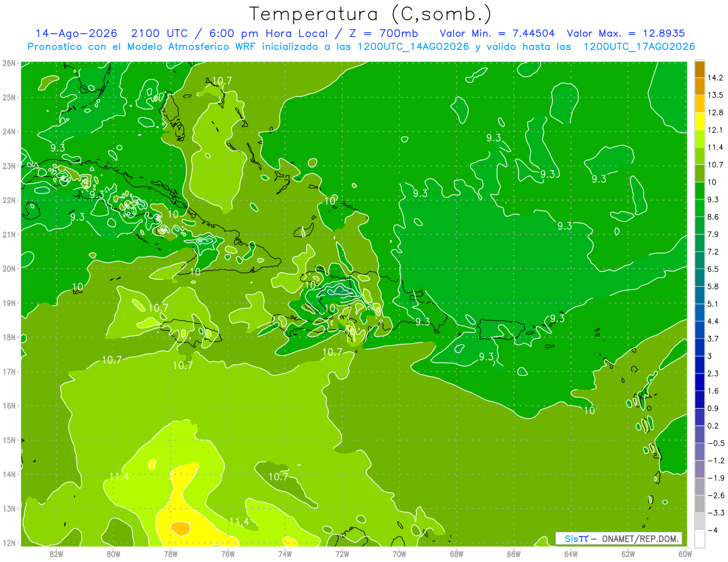The width and height of the screenshot is (728, 562).
Task: Click the 'Valor Max. = 12.8935' text
Action: [627, 33]
